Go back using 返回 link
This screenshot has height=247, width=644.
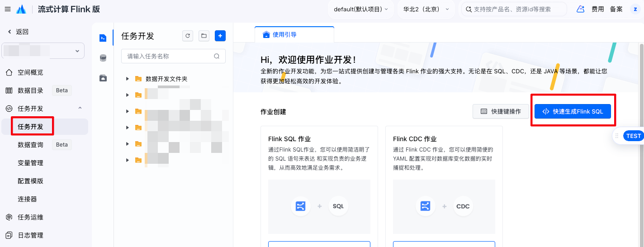[19, 32]
